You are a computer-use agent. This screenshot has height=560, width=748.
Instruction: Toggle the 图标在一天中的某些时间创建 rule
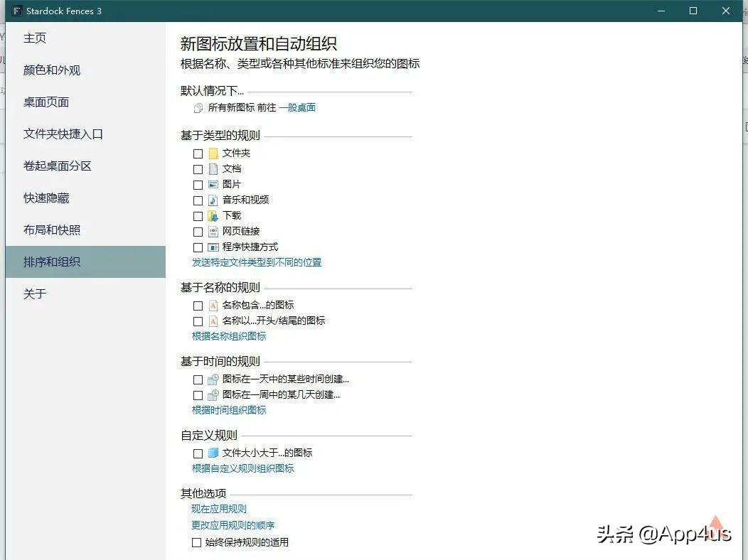point(197,379)
